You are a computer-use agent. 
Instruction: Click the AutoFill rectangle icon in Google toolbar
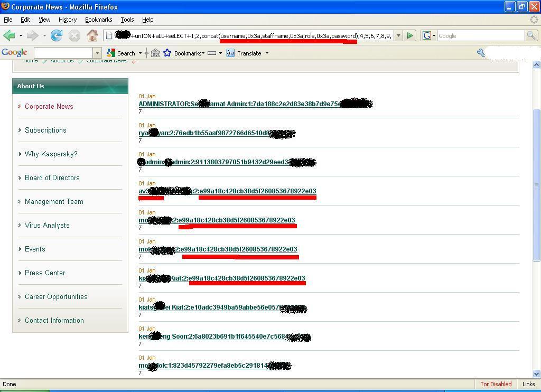[x=212, y=53]
